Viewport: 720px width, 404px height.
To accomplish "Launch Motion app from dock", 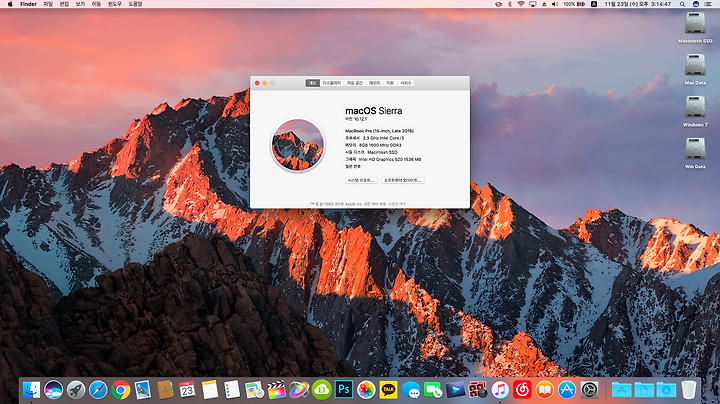I will click(299, 390).
